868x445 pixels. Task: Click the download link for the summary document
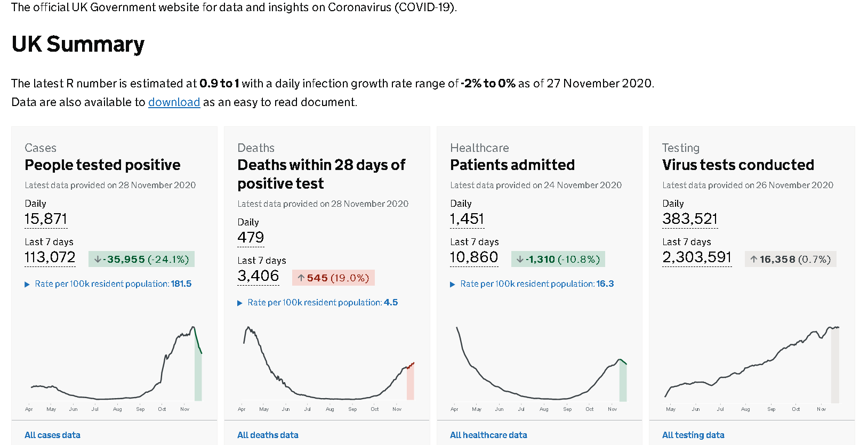174,102
